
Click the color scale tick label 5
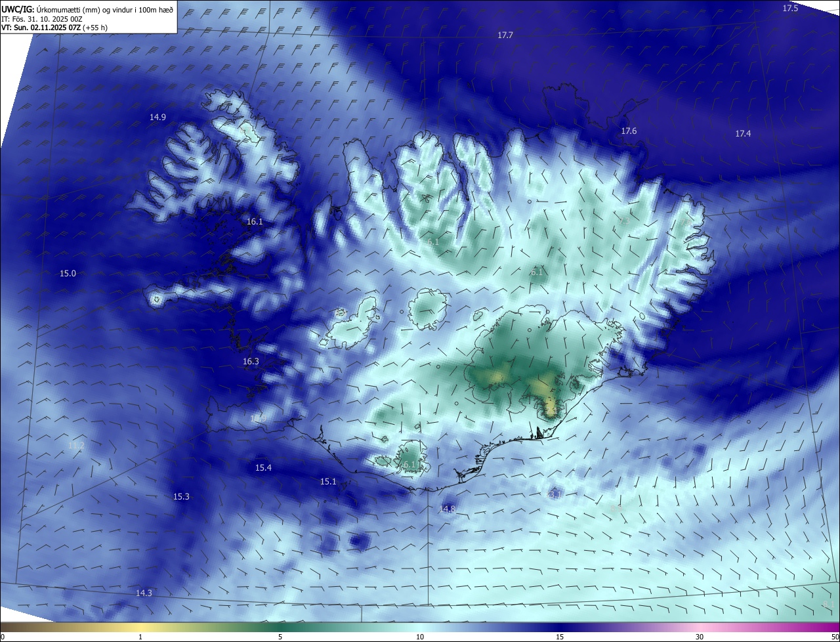[280, 637]
